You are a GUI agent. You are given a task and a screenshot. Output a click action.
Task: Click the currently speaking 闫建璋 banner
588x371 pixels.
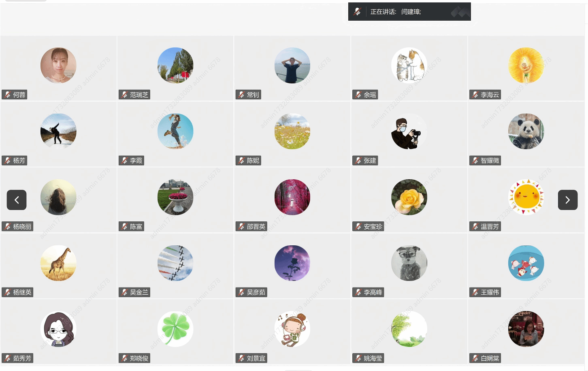pyautogui.click(x=409, y=12)
